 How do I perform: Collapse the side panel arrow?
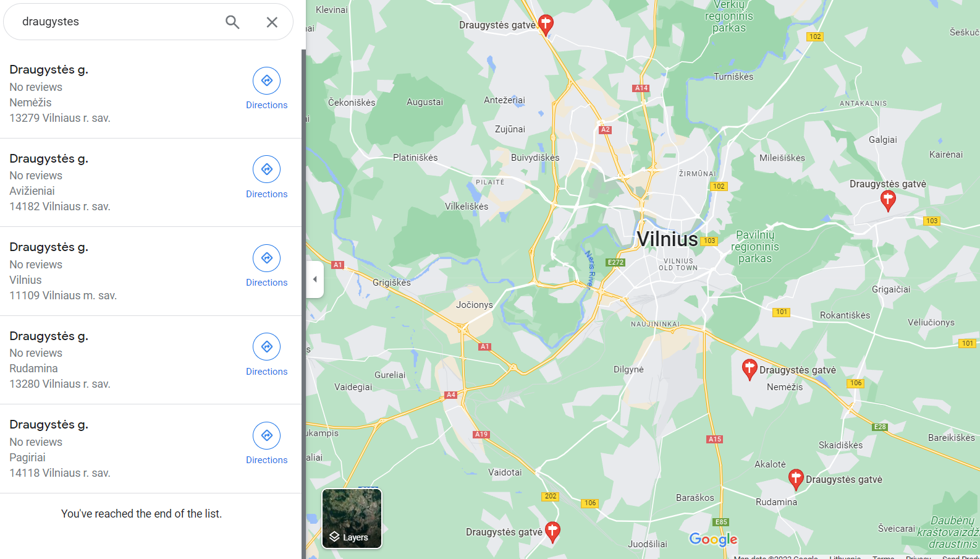click(x=315, y=279)
